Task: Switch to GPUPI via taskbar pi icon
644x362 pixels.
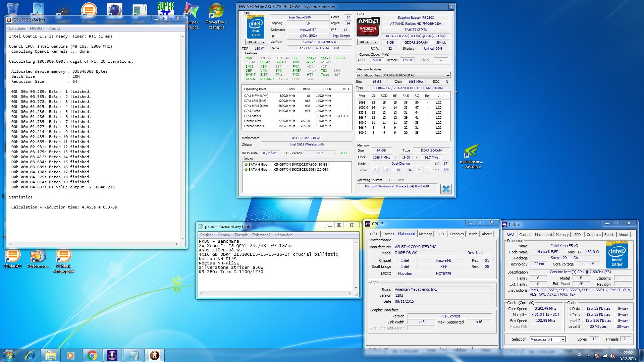Action: click(154, 355)
